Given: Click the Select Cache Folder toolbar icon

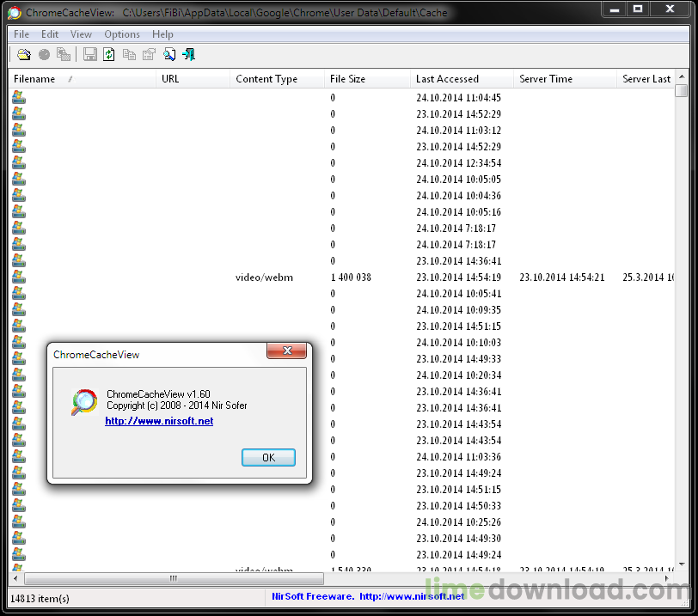Looking at the screenshot, I should click(24, 54).
